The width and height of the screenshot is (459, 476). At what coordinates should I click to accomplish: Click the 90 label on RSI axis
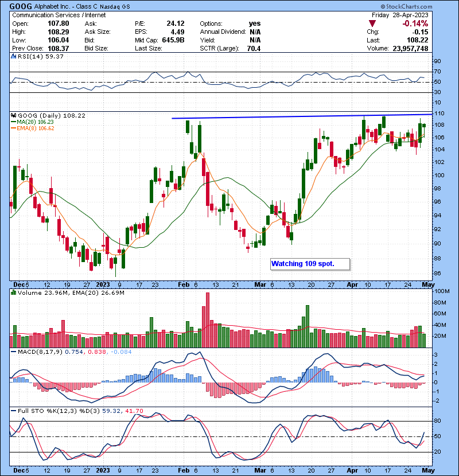[x=437, y=61]
